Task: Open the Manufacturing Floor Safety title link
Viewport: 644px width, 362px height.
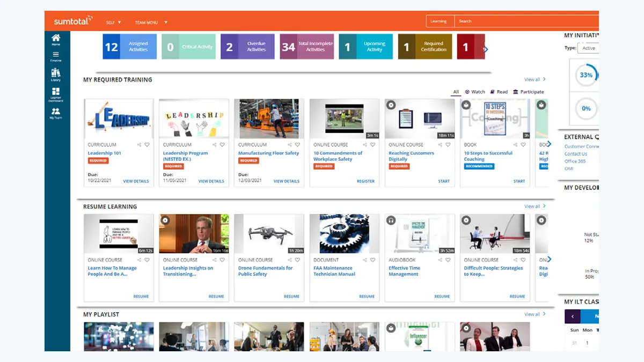Action: pyautogui.click(x=268, y=153)
